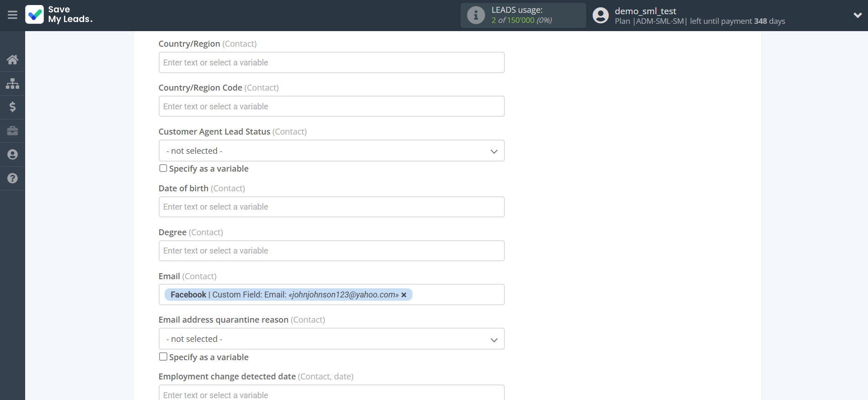Go to the Home sidebar icon
Viewport: 868px width, 400px height.
pos(12,59)
